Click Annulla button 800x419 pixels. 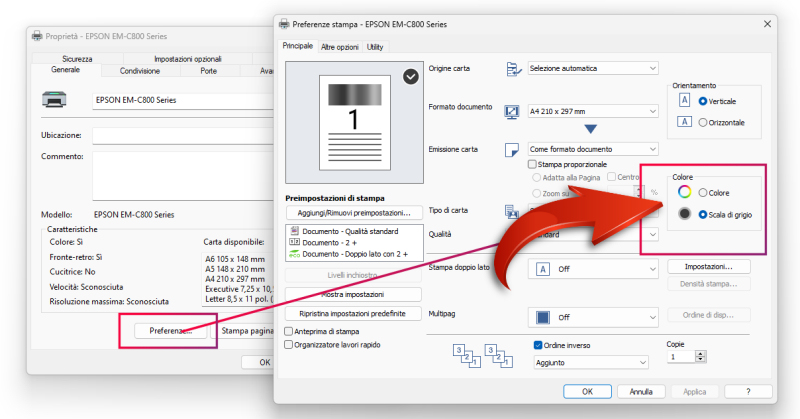click(x=641, y=391)
